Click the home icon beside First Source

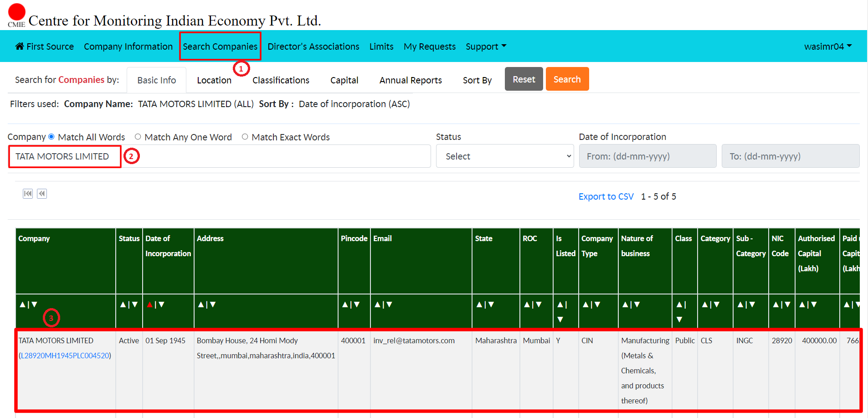(x=20, y=46)
